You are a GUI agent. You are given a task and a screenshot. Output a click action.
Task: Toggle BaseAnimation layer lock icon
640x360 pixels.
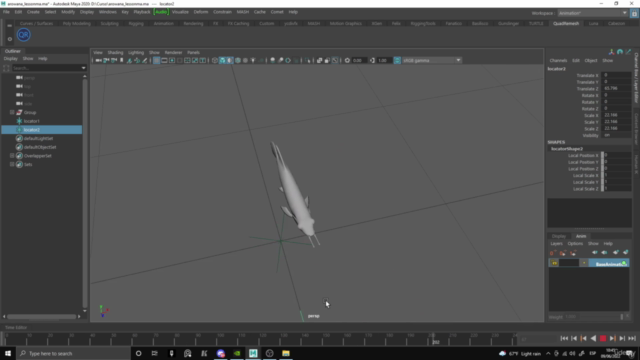tap(554, 263)
